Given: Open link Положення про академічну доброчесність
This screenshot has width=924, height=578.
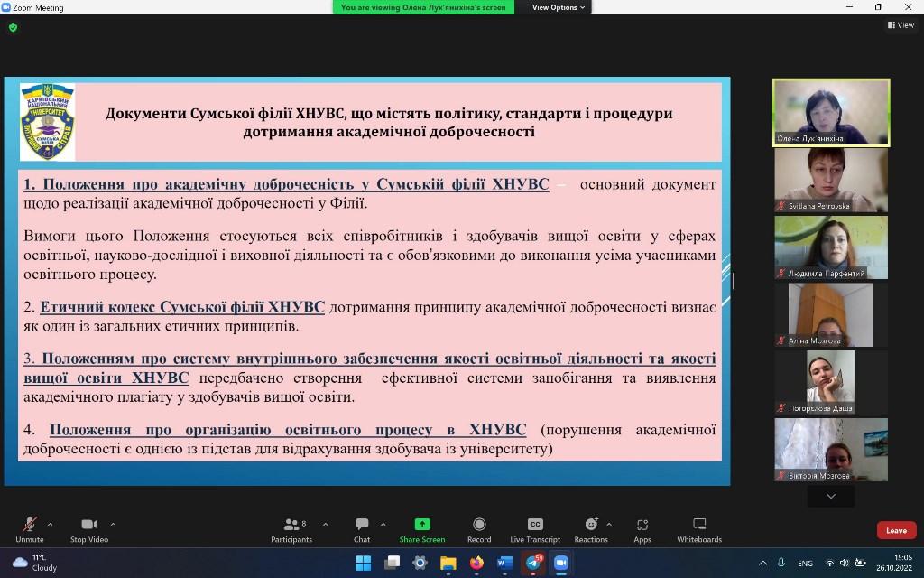Looking at the screenshot, I should (x=286, y=184).
